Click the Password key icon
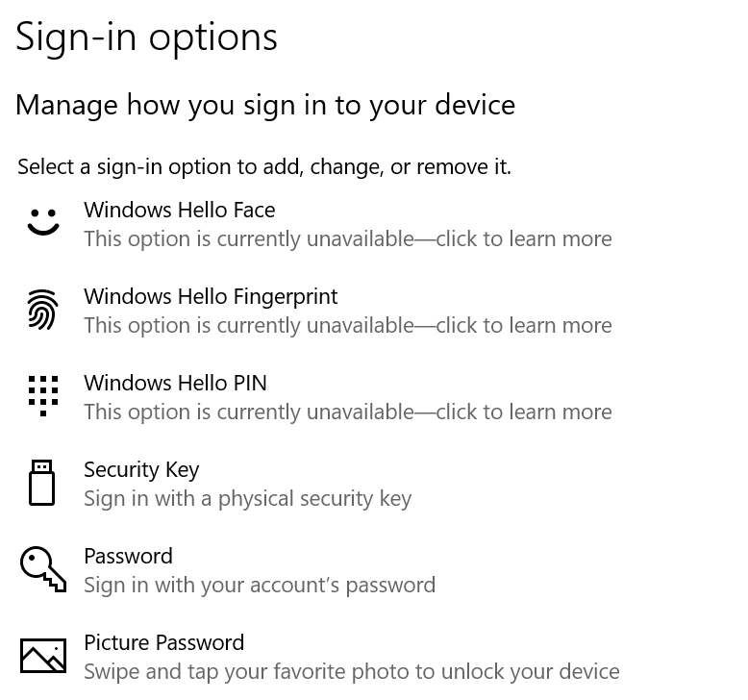The image size is (748, 700). pos(43,569)
